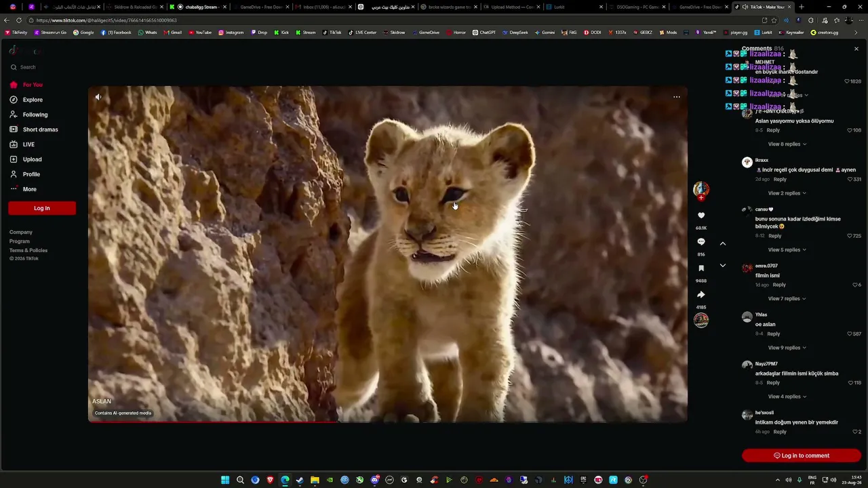Close the comments panel
The image size is (868, 488).
tap(856, 49)
